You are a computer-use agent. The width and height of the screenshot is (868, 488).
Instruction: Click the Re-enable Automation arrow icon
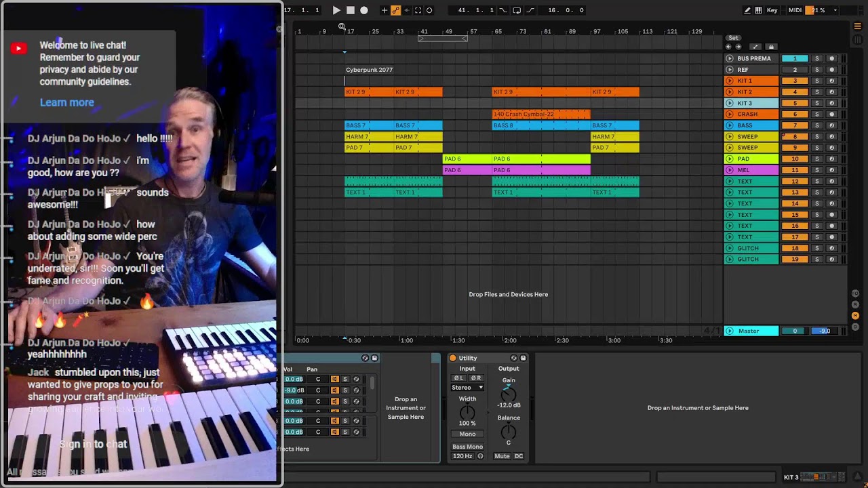(407, 10)
